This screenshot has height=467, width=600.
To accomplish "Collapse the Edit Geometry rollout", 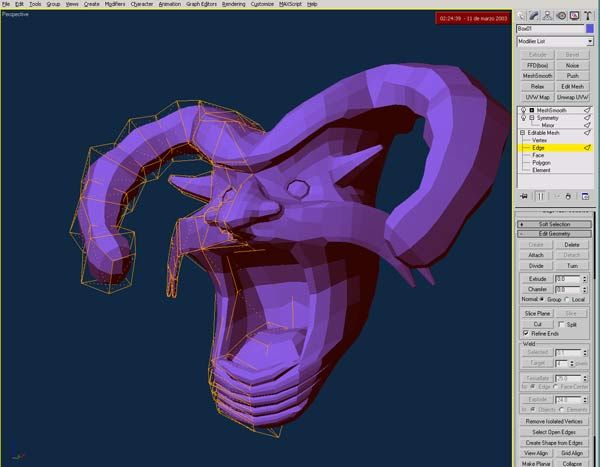I will (x=554, y=234).
